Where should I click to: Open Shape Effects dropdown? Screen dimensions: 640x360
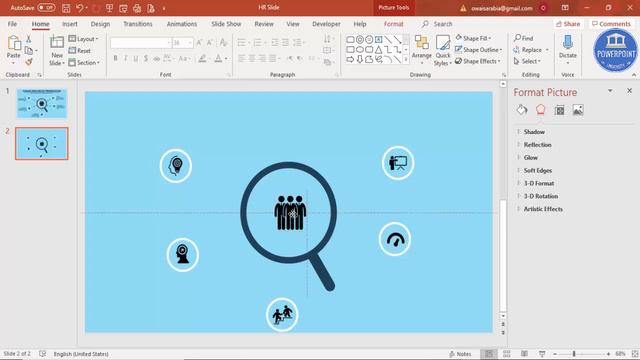[478, 61]
